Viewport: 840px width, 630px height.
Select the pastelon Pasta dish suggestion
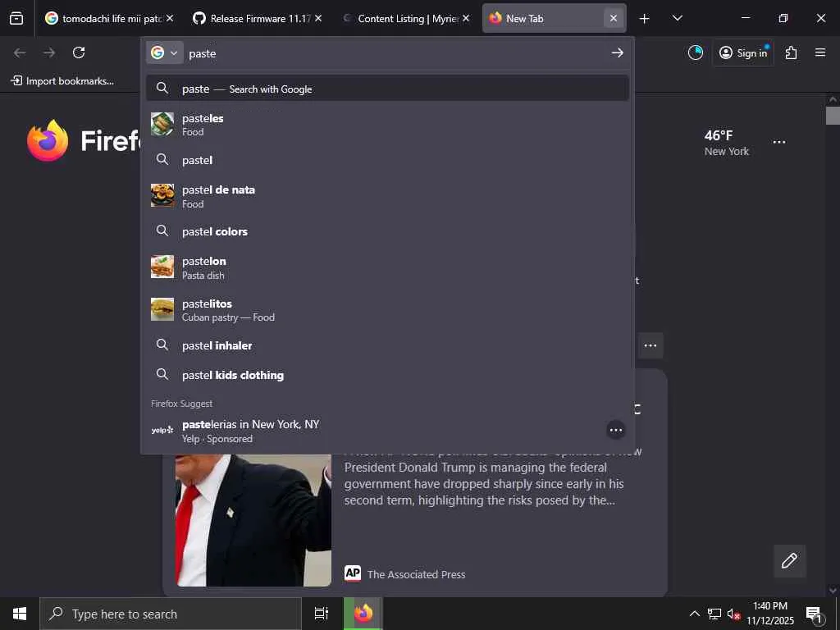coord(387,267)
